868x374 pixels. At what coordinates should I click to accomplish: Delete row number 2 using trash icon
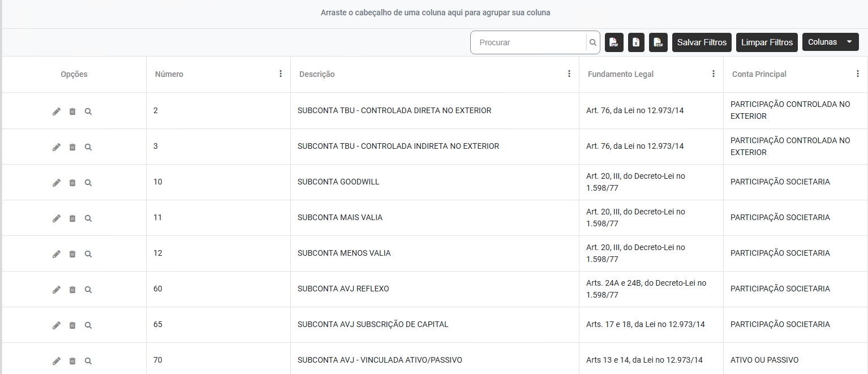(x=72, y=111)
